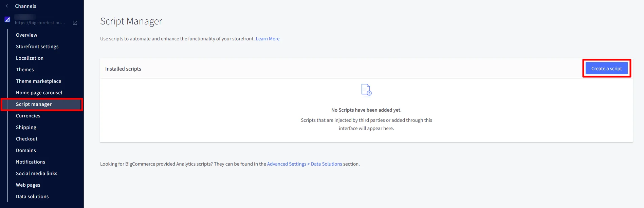The height and width of the screenshot is (208, 644).
Task: Go to Notifications settings
Action: [31, 162]
